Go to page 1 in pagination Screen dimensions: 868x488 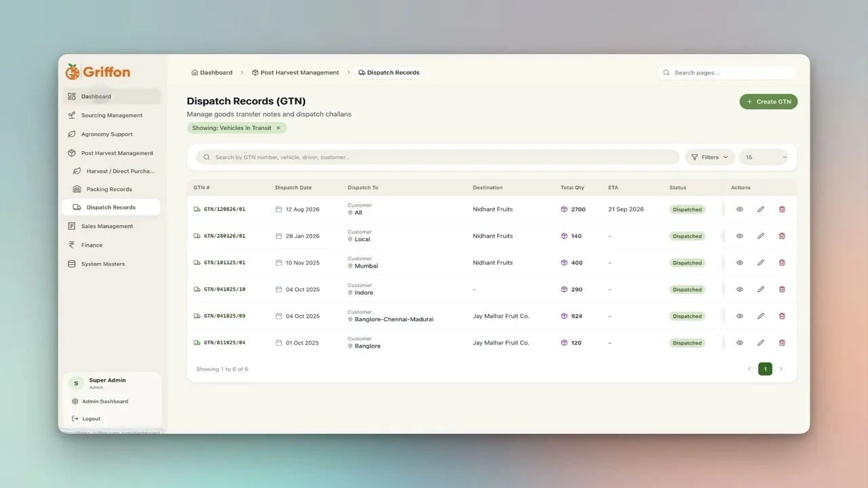click(x=765, y=369)
